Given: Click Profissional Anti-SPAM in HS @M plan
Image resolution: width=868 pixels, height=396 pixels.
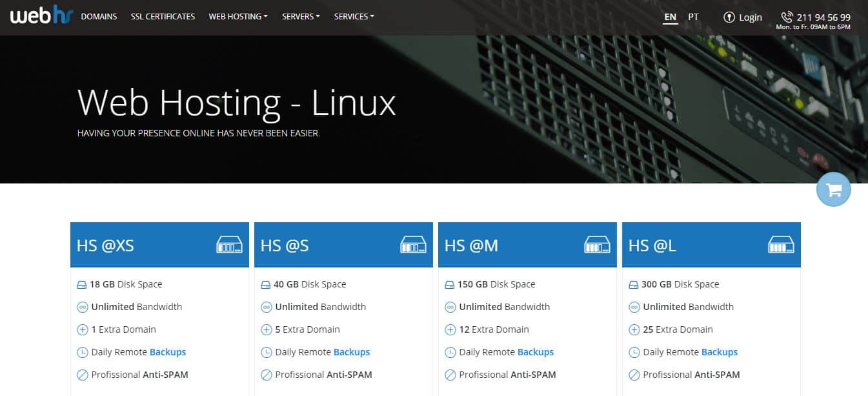Looking at the screenshot, I should click(508, 375).
